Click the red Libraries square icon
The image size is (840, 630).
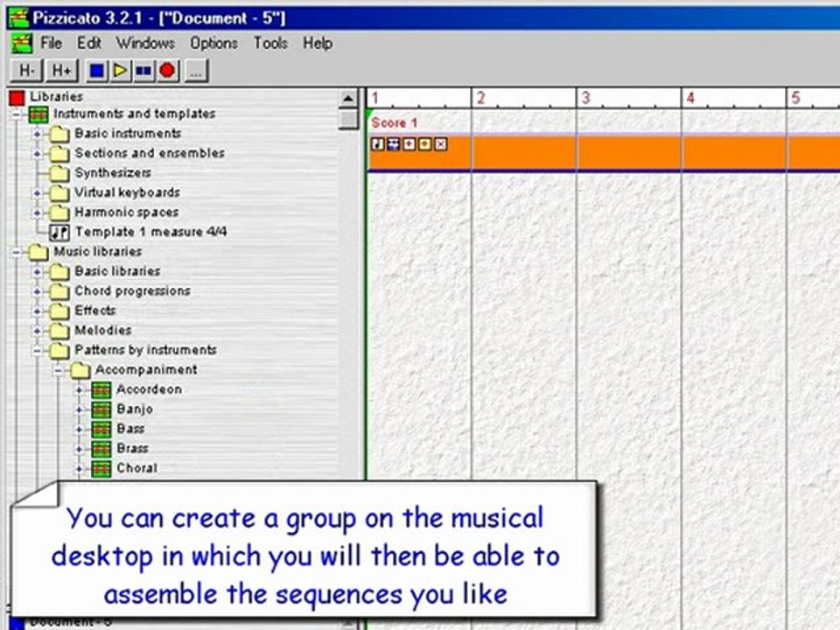coord(17,97)
